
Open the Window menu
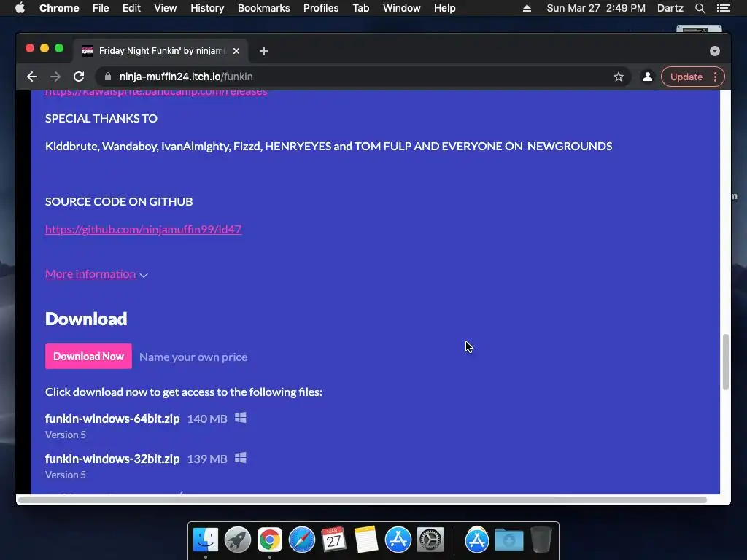pos(402,8)
